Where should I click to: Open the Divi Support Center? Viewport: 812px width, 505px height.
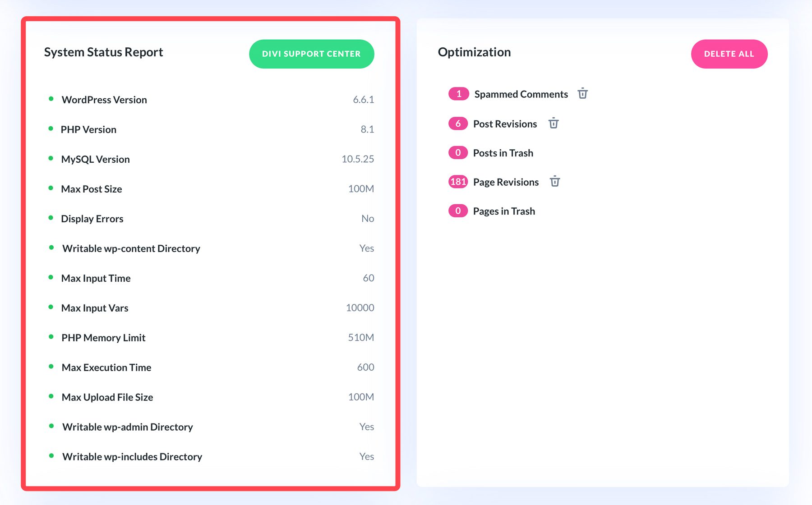point(311,54)
